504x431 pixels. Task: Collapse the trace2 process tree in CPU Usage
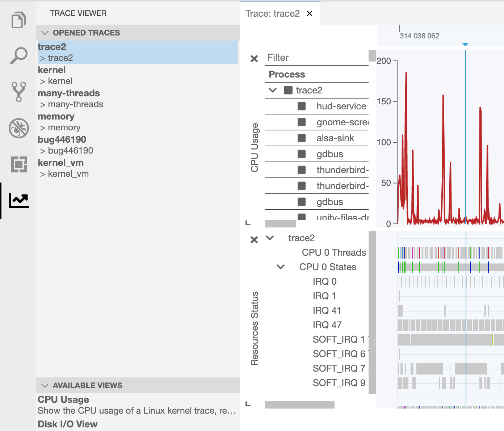(273, 90)
